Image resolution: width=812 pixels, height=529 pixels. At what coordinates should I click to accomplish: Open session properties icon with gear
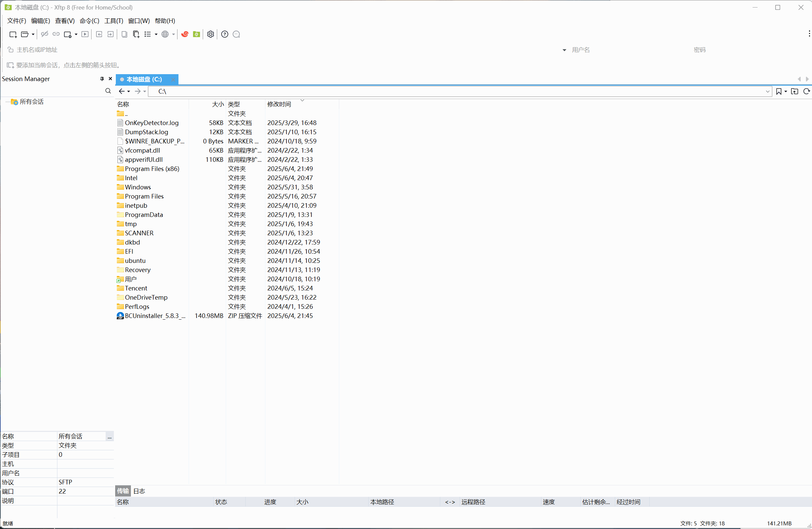coord(68,34)
